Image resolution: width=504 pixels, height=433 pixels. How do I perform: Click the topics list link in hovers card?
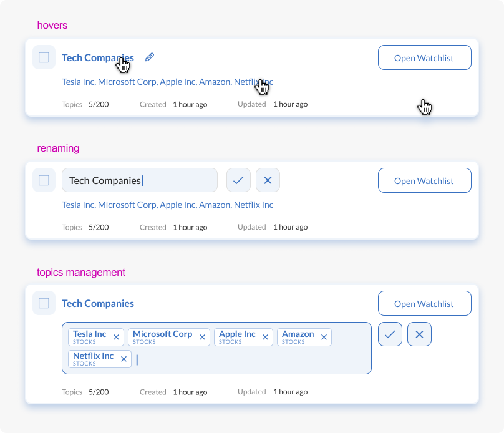coord(167,82)
